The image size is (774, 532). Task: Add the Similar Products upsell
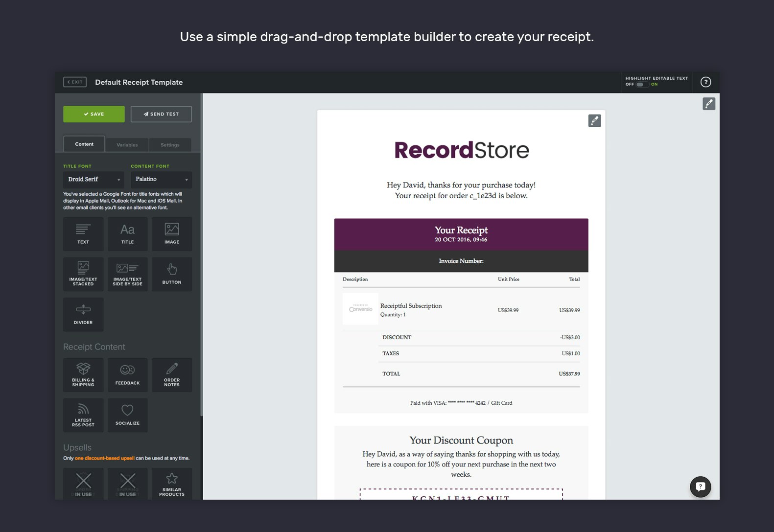172,484
